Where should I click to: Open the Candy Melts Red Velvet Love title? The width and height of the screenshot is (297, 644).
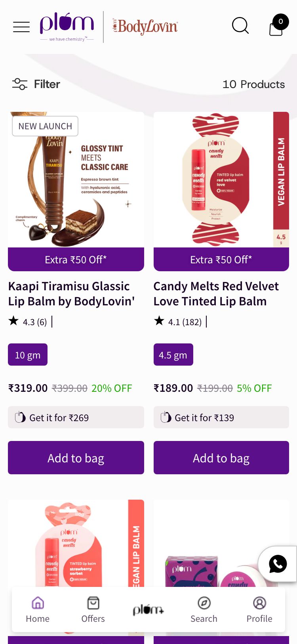tap(216, 293)
